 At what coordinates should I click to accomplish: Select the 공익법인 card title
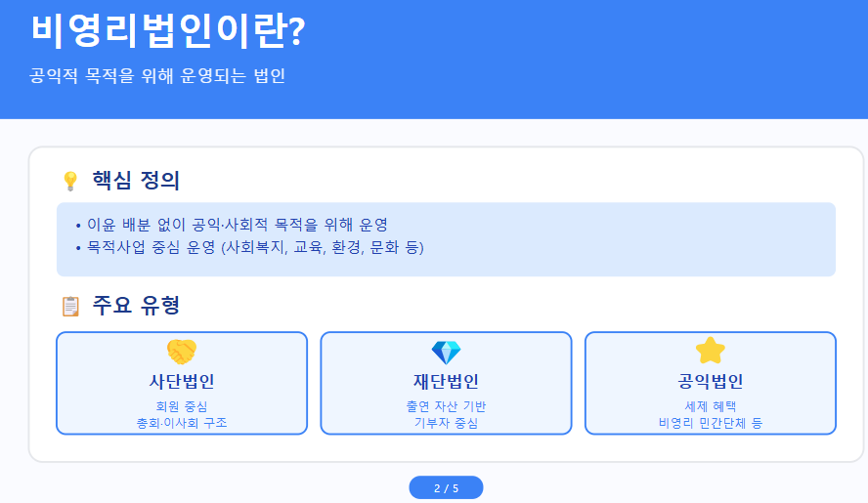pyautogui.click(x=711, y=381)
